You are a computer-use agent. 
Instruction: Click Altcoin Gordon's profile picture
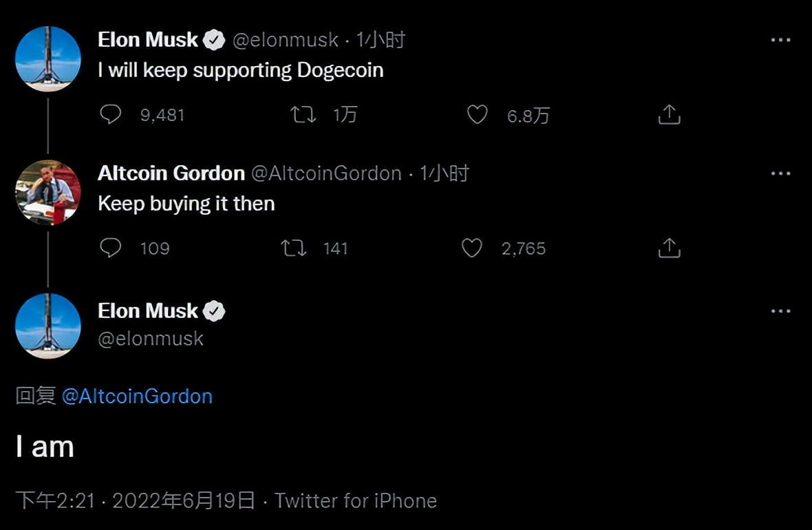tap(47, 193)
